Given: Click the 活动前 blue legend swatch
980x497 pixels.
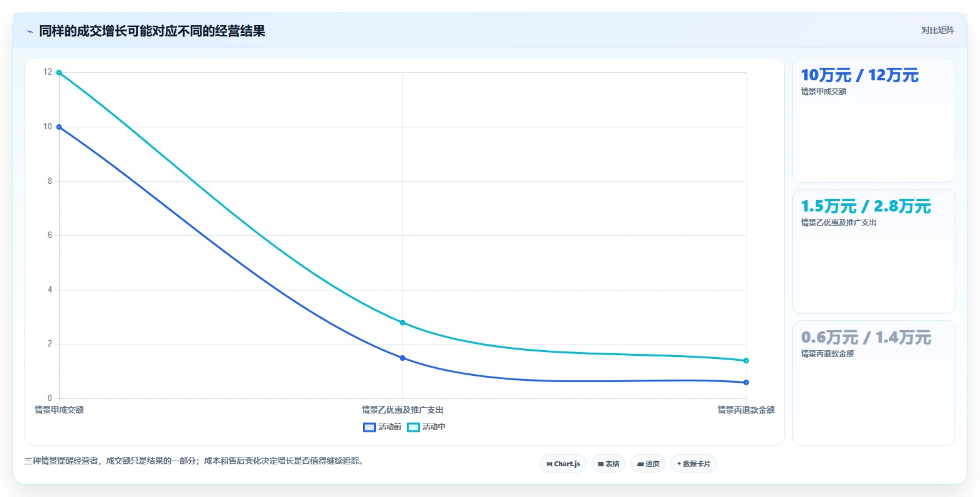Looking at the screenshot, I should point(369,427).
